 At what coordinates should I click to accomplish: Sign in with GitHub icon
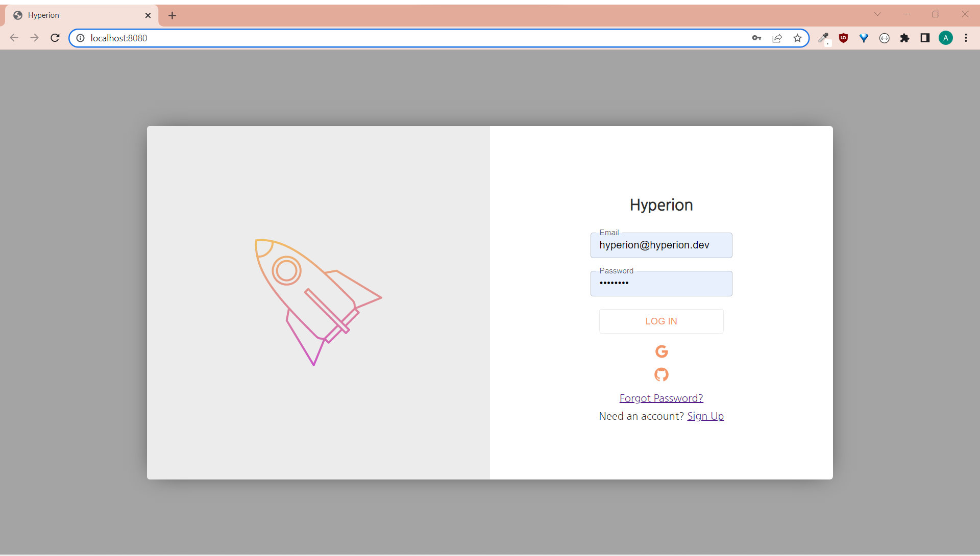click(661, 375)
